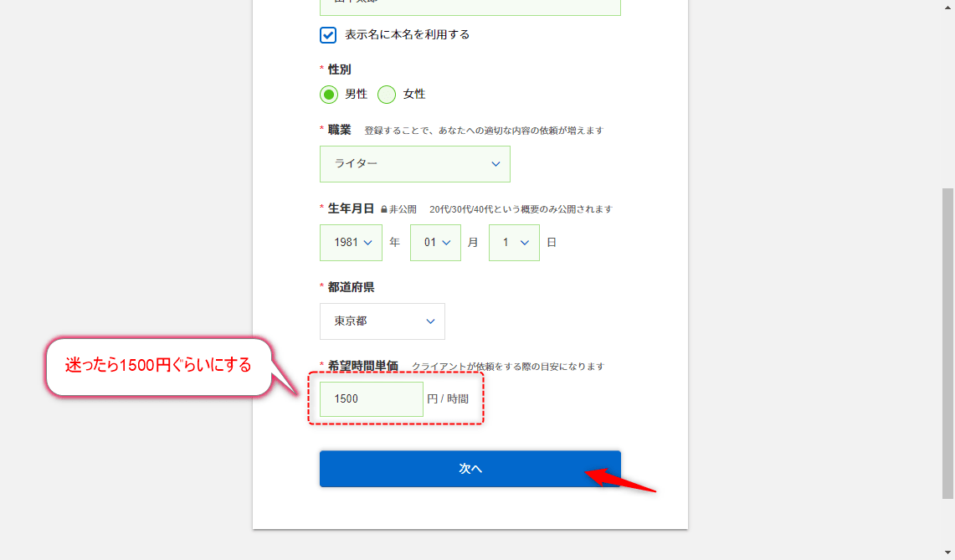This screenshot has width=955, height=560.
Task: Click the 迷ったら1500円ぐらいにする callout bubble
Action: point(158,366)
